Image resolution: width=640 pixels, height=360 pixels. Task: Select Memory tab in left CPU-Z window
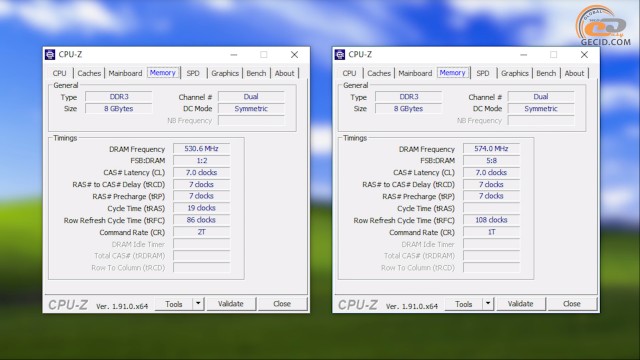point(162,73)
